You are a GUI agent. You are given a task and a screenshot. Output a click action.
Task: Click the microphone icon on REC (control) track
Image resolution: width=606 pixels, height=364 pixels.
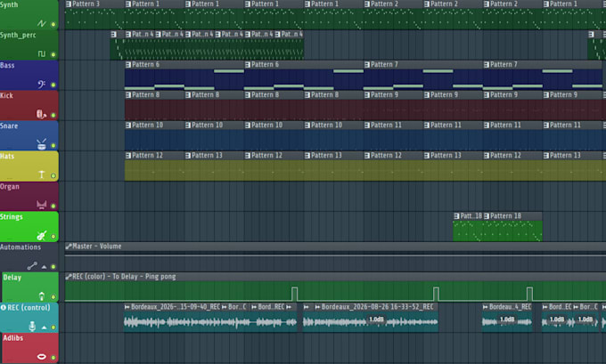[32, 327]
